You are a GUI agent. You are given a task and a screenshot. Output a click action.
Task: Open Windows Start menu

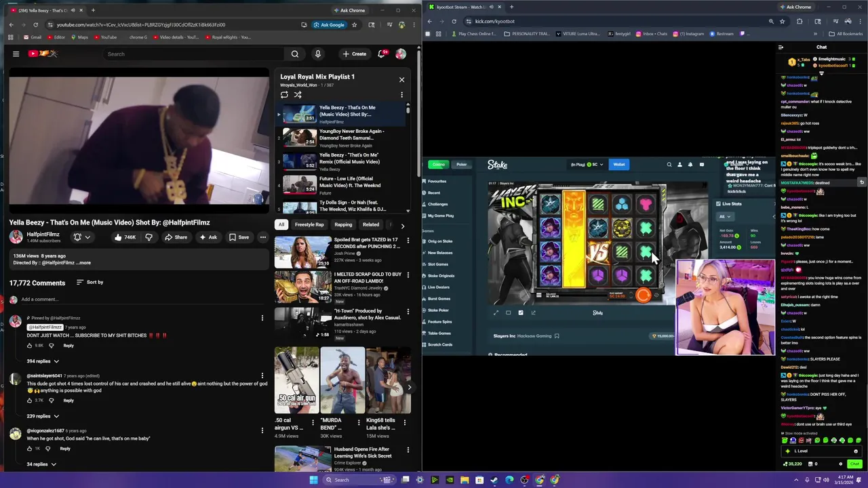(313, 480)
